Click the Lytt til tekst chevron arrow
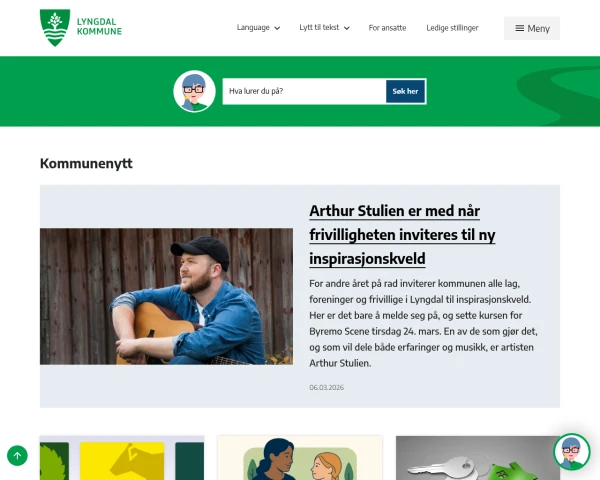Image resolution: width=600 pixels, height=480 pixels. click(347, 28)
